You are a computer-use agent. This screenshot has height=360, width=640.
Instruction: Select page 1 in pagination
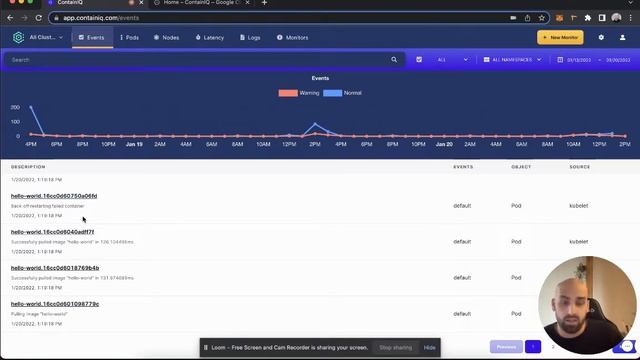point(533,347)
